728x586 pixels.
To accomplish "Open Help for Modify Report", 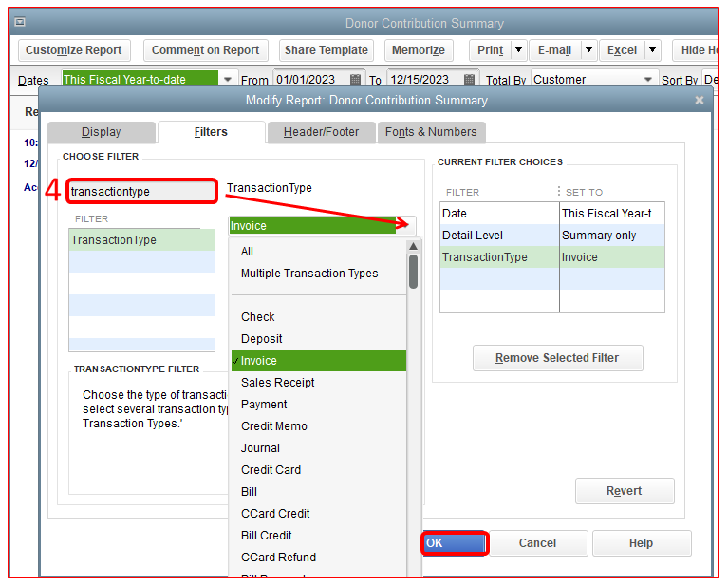I will [642, 543].
